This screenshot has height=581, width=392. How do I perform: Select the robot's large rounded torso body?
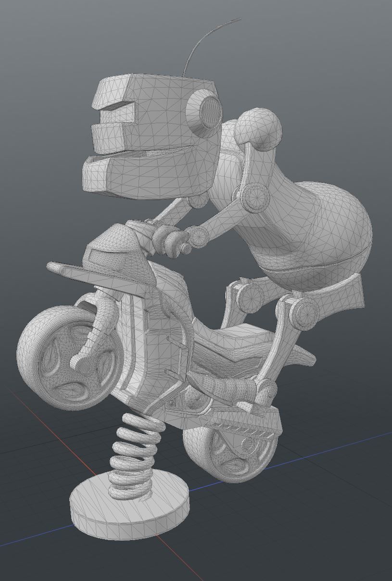313,236
